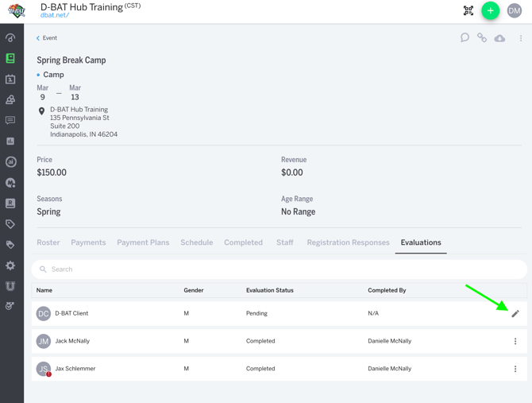Switch to the Roster tab
This screenshot has width=532, height=403.
(x=48, y=242)
